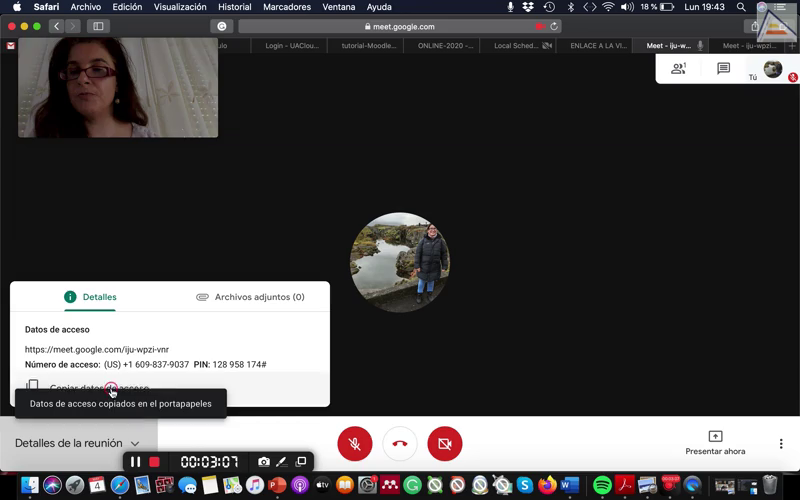The image size is (800, 500).
Task: Switch to Archivos adjuntos tab
Action: pyautogui.click(x=250, y=297)
